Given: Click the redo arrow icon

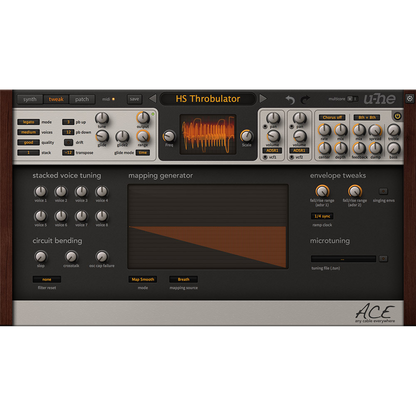Looking at the screenshot, I should 305,99.
